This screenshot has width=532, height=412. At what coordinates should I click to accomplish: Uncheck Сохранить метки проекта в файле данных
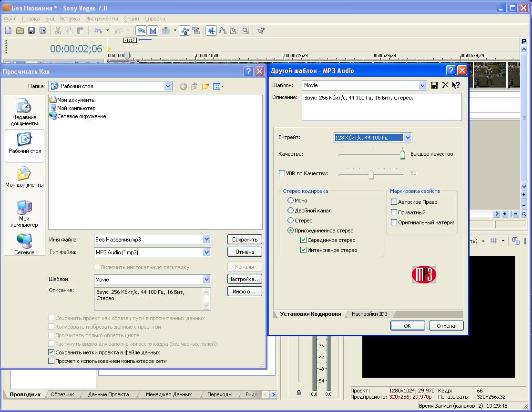51,352
